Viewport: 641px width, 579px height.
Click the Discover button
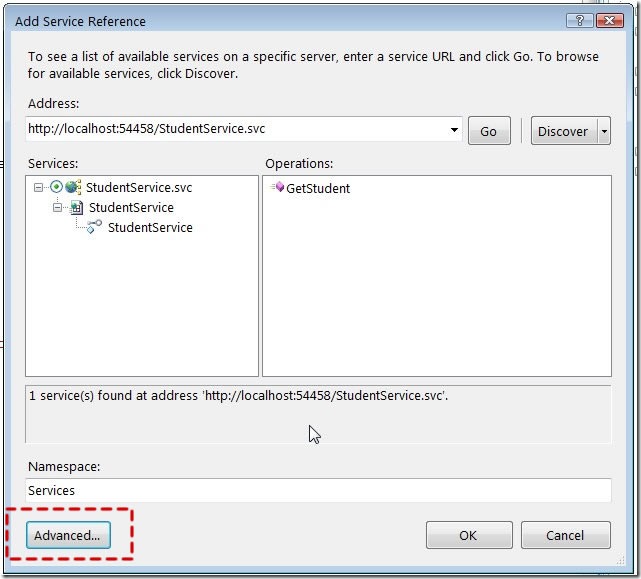564,131
